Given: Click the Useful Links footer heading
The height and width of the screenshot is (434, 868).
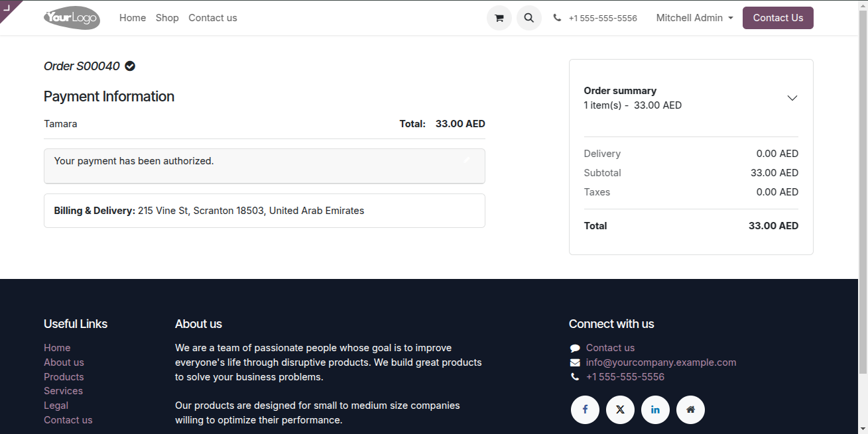Looking at the screenshot, I should pos(76,324).
